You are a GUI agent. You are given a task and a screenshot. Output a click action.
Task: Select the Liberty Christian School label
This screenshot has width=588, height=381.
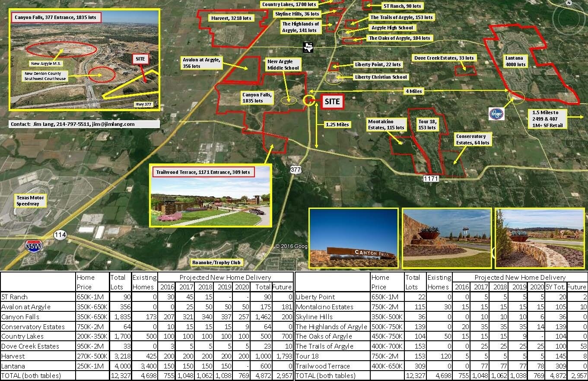pos(381,77)
